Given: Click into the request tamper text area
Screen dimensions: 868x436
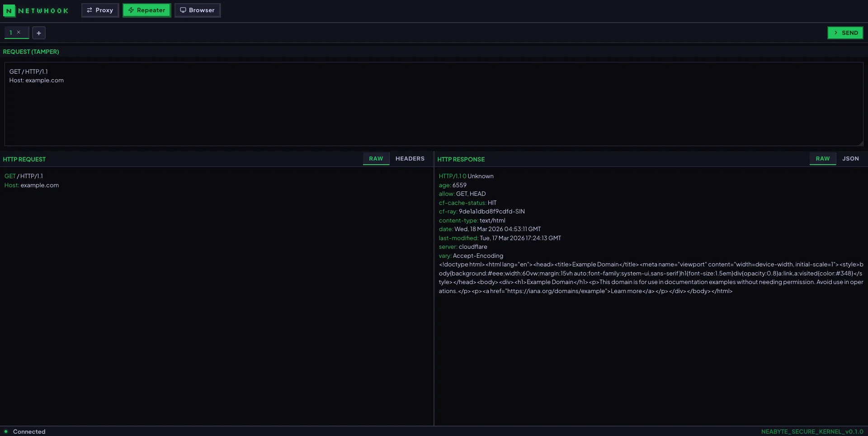Looking at the screenshot, I should coord(434,104).
